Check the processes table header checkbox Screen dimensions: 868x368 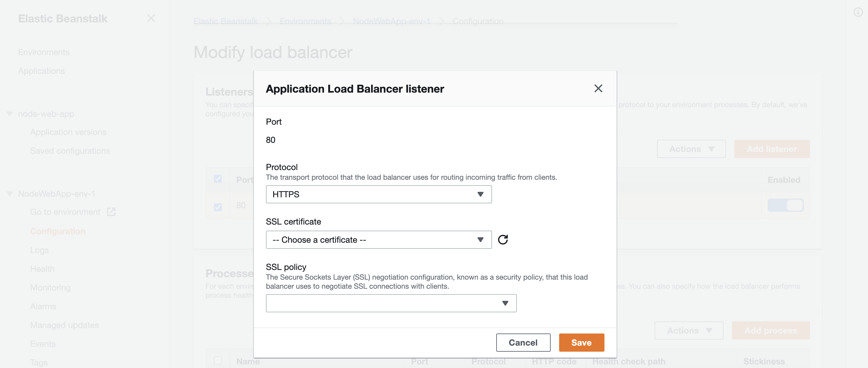click(218, 360)
